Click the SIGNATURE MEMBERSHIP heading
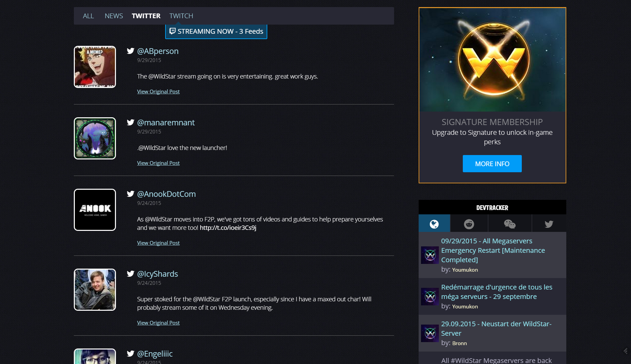 coord(492,122)
